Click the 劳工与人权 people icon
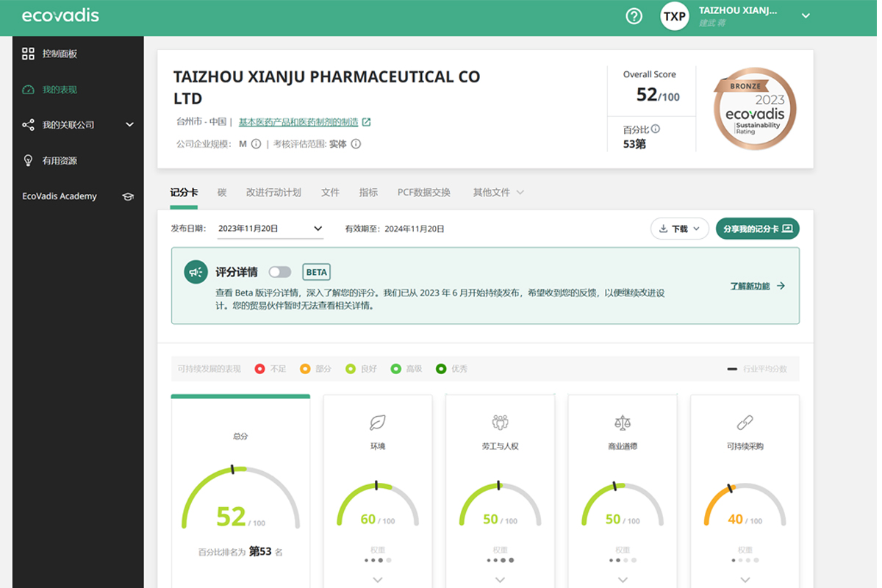Screen dimensions: 882x588 [500, 423]
